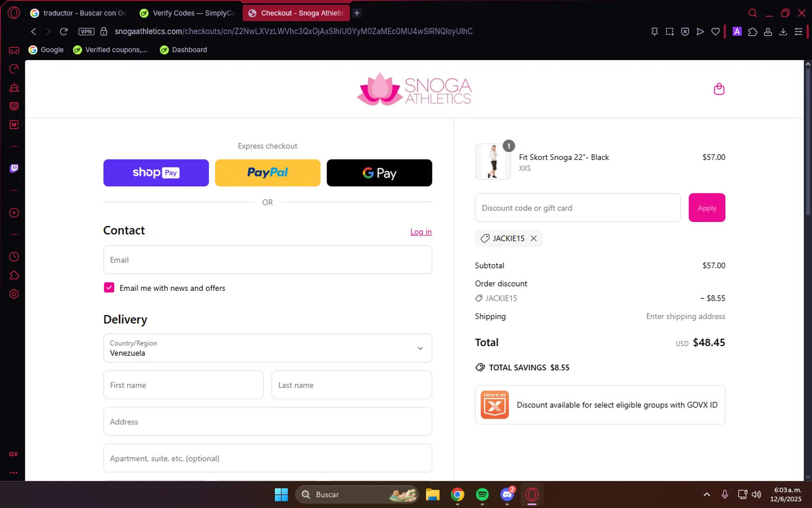Click the Snoga Athletics logo
The width and height of the screenshot is (812, 508).
(414, 89)
